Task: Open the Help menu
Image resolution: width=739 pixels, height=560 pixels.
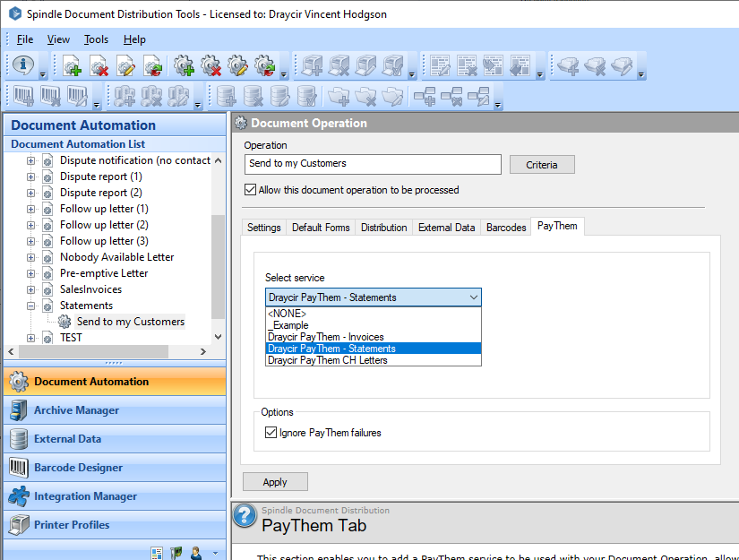Action: click(134, 39)
